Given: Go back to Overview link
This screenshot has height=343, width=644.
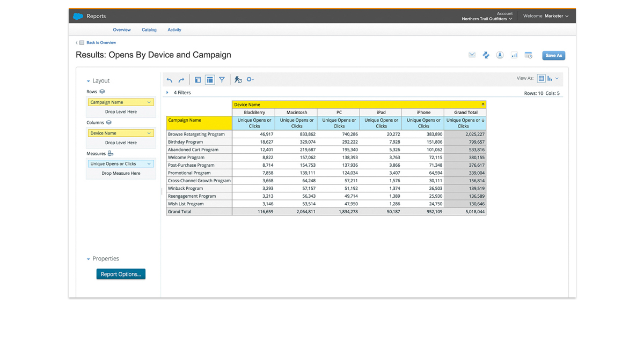Looking at the screenshot, I should (101, 42).
